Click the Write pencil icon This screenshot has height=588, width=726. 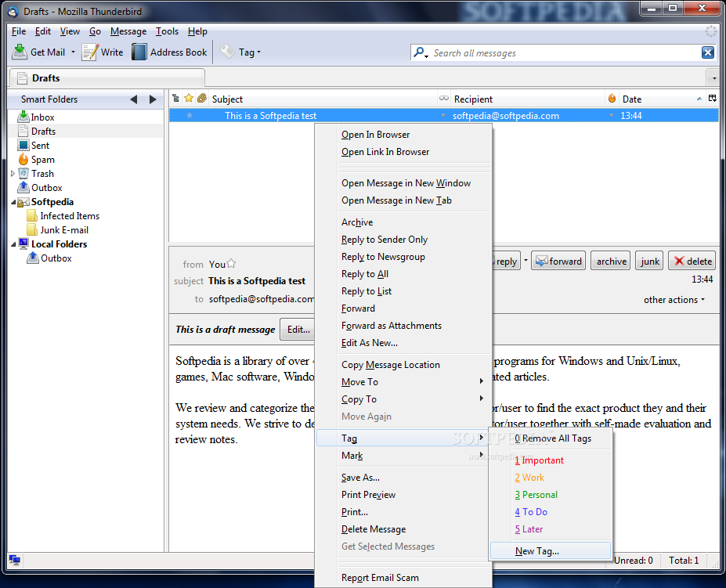[90, 52]
